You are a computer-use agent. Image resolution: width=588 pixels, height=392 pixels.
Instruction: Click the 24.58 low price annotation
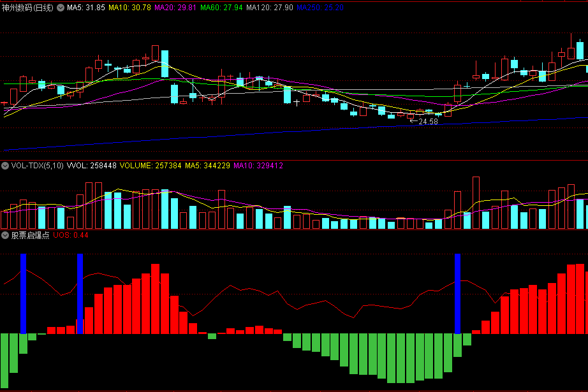click(x=428, y=121)
